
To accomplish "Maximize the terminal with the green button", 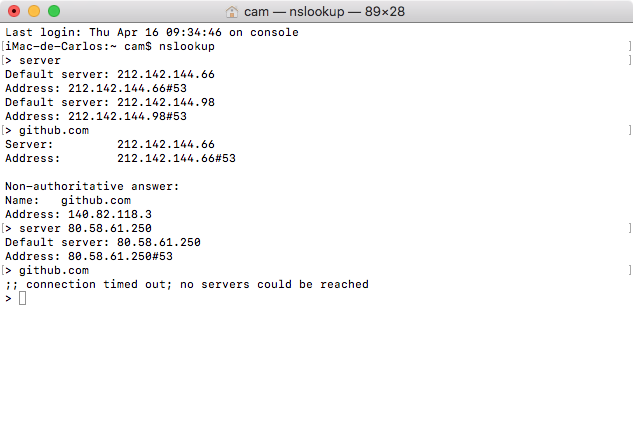I will [54, 11].
